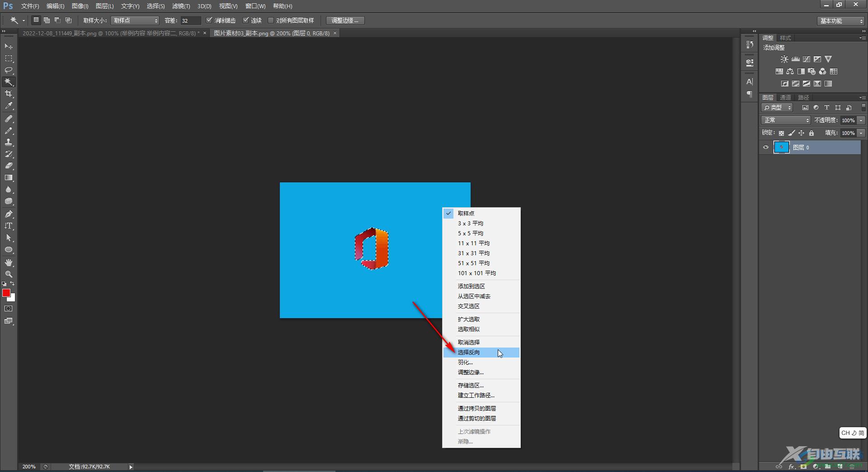
Task: Select the Rectangular Marquee tool
Action: pos(9,58)
